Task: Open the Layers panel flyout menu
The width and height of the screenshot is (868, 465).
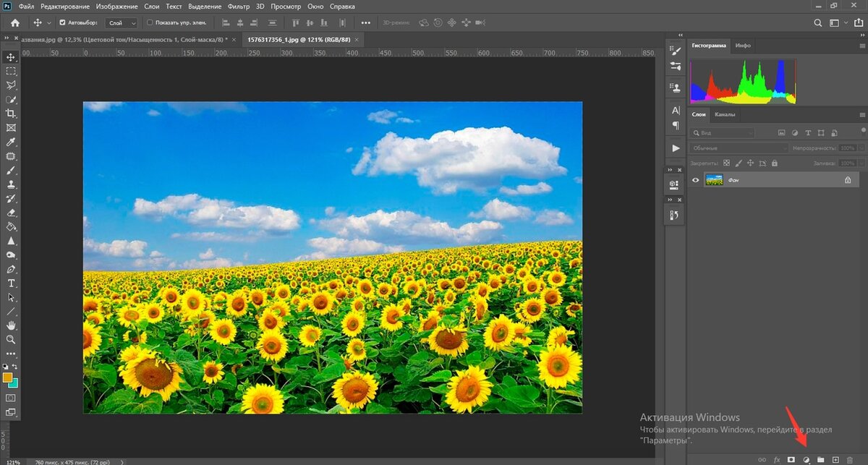Action: [861, 115]
